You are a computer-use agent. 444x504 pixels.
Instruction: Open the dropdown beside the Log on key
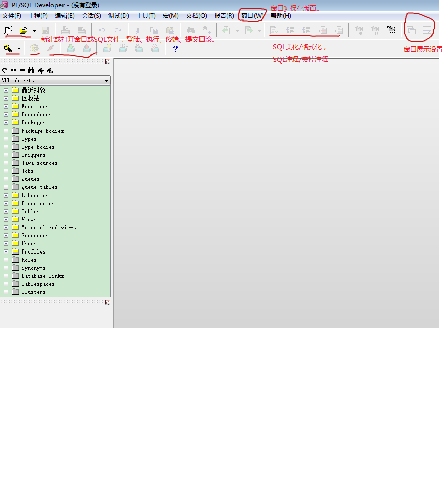(x=19, y=49)
